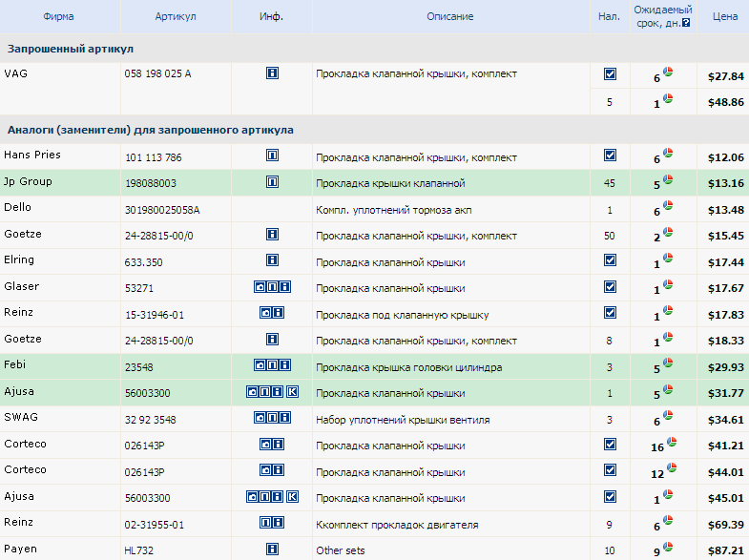Click delivery pie-chart icon in Dello row
Screen dimensions: 749x560
click(668, 206)
